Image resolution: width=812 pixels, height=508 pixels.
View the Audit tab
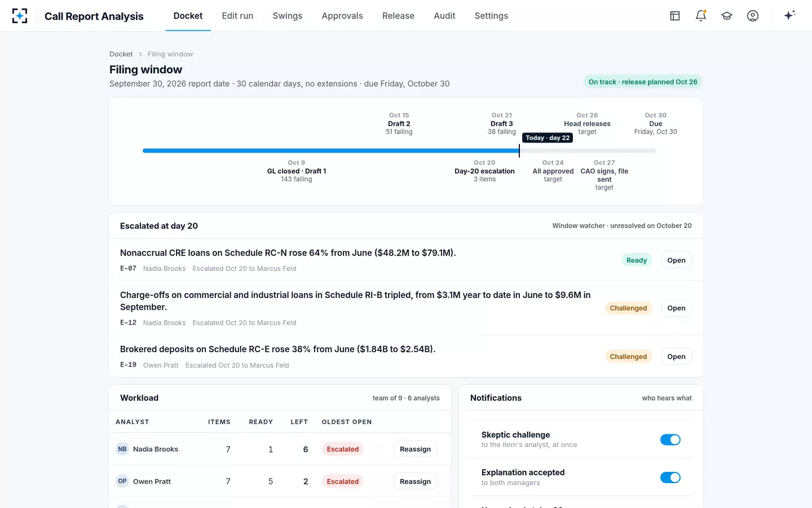tap(444, 16)
